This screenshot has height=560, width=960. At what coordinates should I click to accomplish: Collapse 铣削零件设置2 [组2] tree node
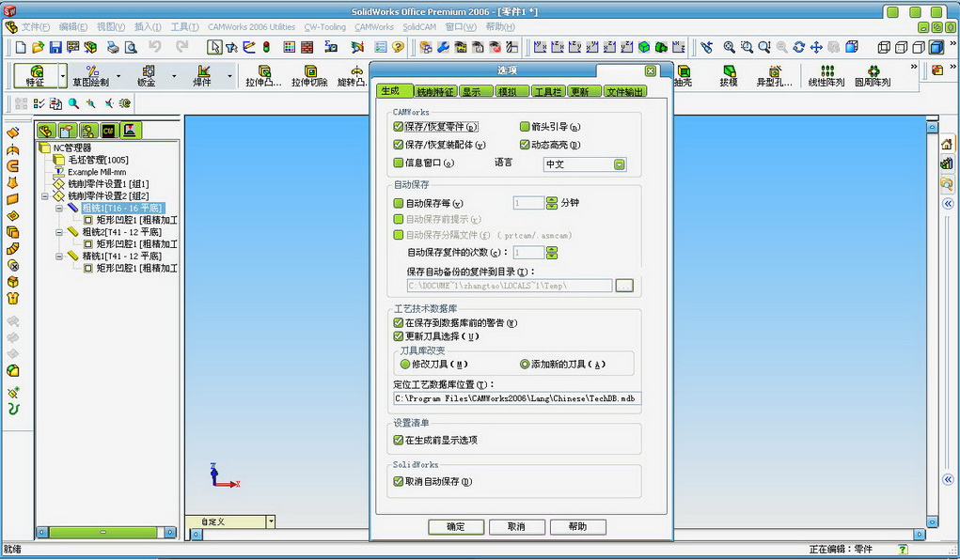[x=45, y=196]
